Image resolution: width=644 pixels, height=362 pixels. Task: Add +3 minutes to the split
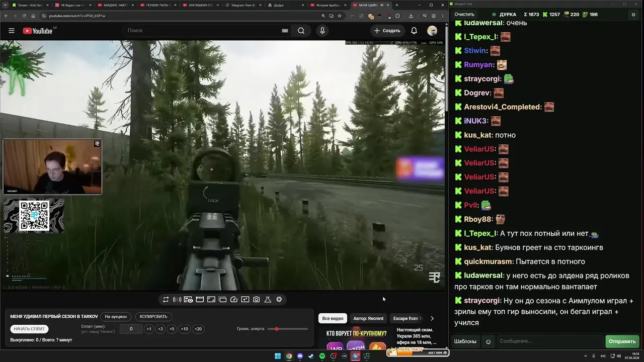pos(160,329)
